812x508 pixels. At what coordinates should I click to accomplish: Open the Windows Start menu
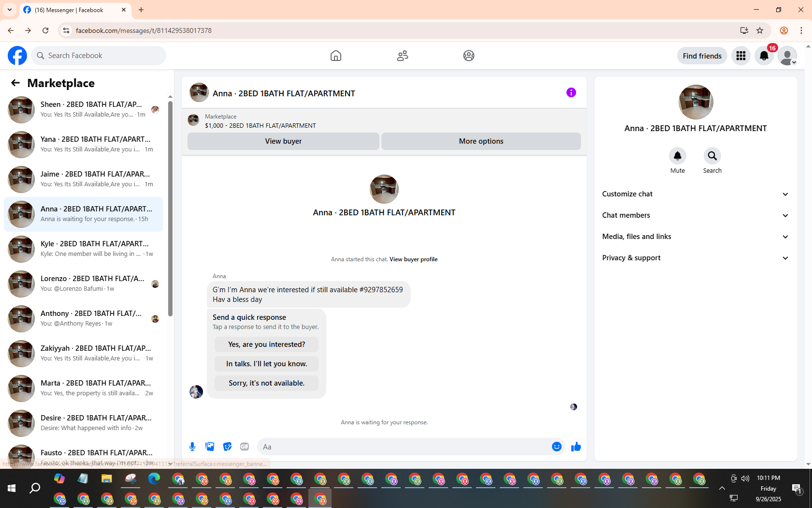12,489
